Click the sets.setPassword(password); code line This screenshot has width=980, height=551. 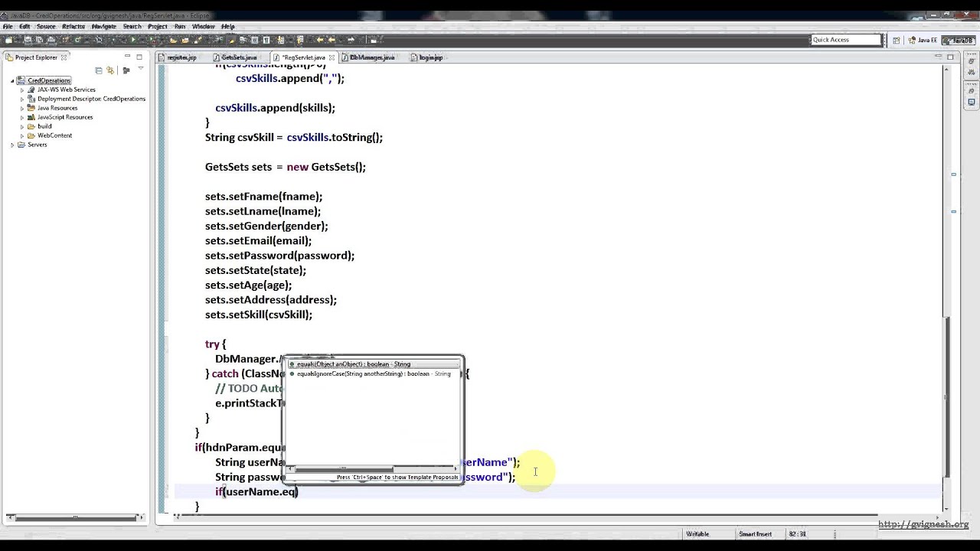279,256
